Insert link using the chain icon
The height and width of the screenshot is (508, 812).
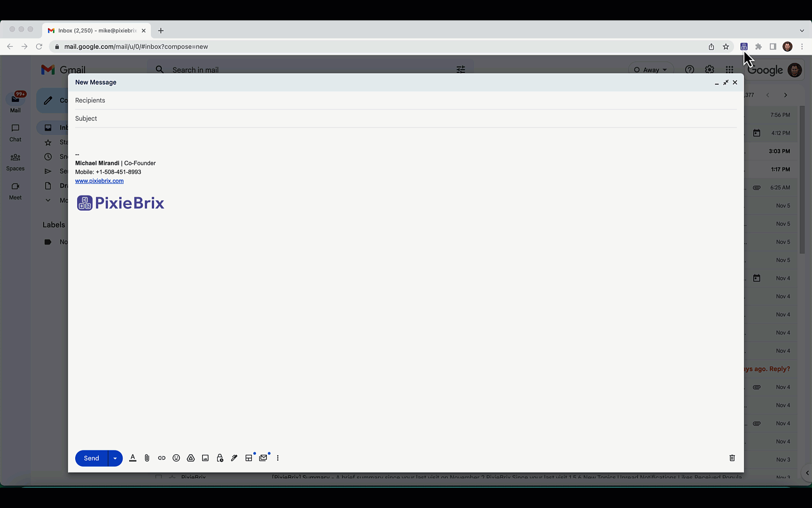(162, 458)
